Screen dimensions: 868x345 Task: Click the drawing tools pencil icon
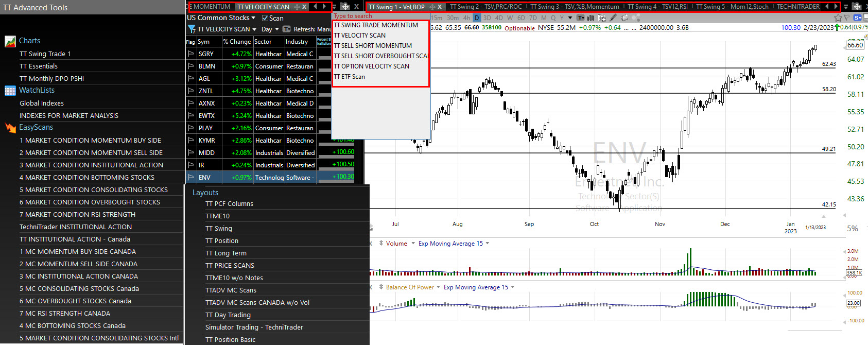(613, 18)
